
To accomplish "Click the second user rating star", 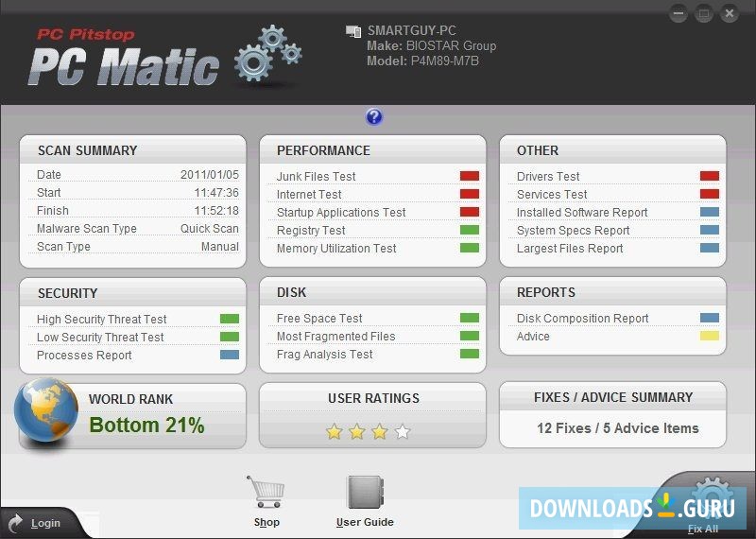I will (x=357, y=431).
